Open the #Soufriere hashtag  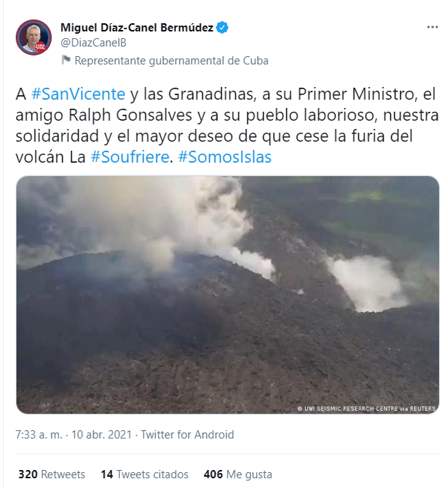tap(130, 157)
